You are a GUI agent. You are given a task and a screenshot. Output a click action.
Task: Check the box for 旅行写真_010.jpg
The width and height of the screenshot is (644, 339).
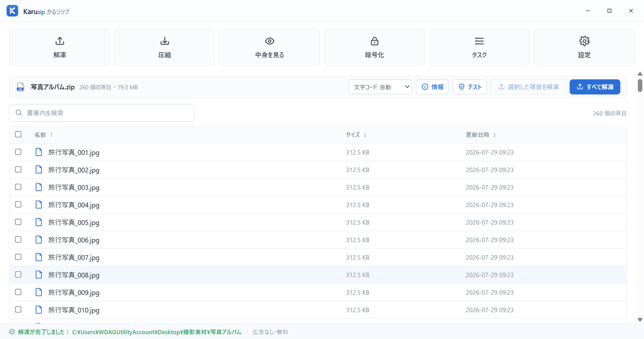point(18,310)
